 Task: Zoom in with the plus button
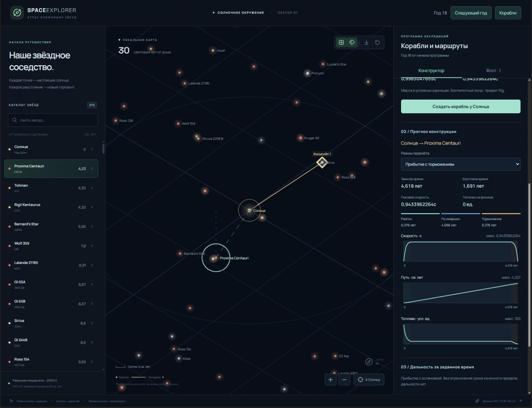click(x=330, y=380)
